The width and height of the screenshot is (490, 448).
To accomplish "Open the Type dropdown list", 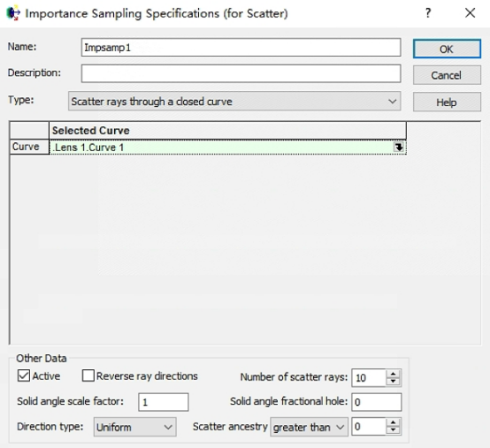I will (x=234, y=101).
